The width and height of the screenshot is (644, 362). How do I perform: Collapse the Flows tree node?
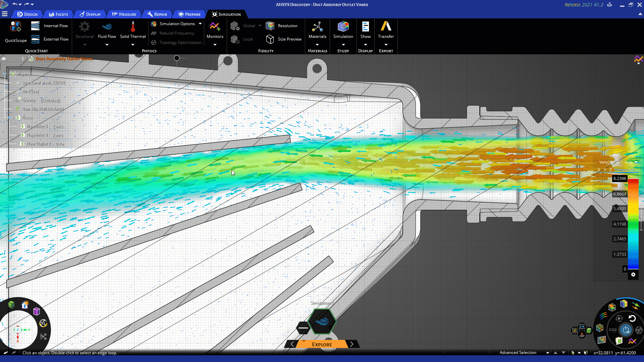click(x=9, y=118)
